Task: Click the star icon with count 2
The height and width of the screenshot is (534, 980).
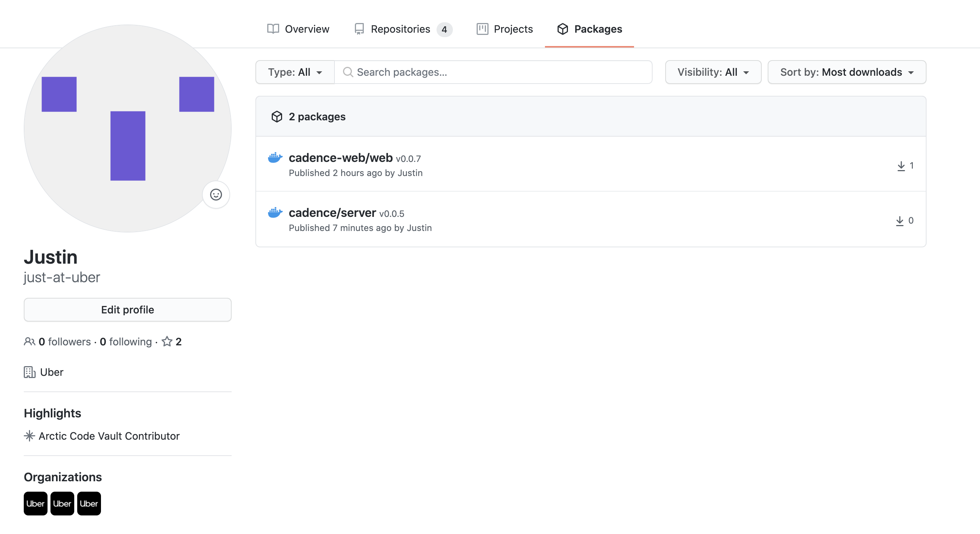Action: 167,341
